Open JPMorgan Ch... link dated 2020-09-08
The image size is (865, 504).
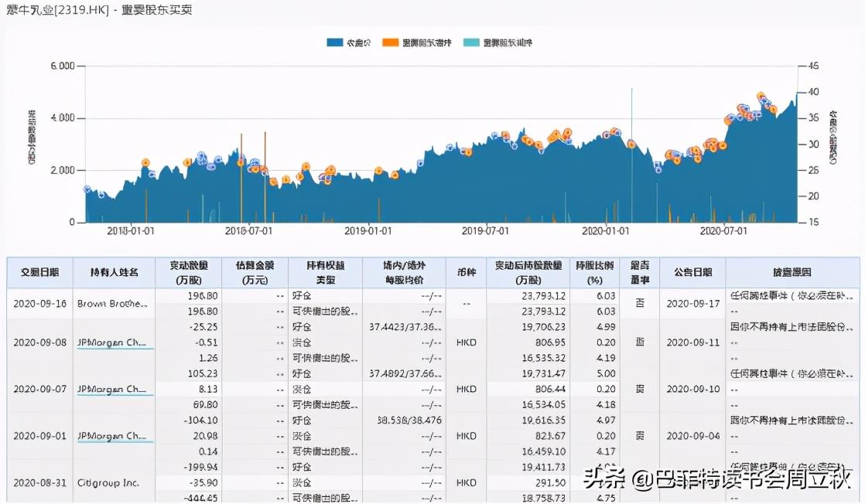(111, 342)
